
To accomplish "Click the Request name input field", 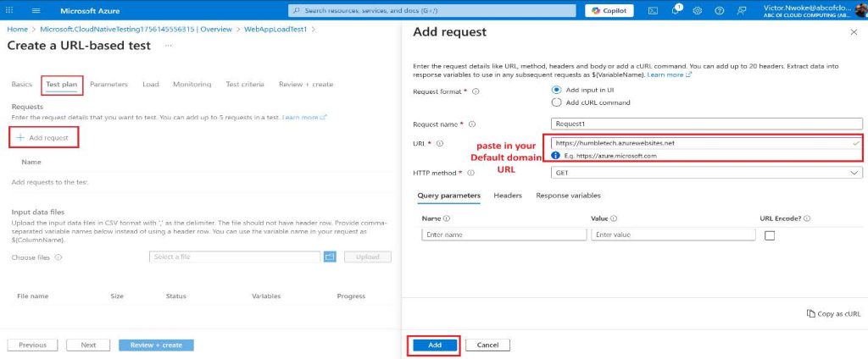I will pyautogui.click(x=707, y=124).
